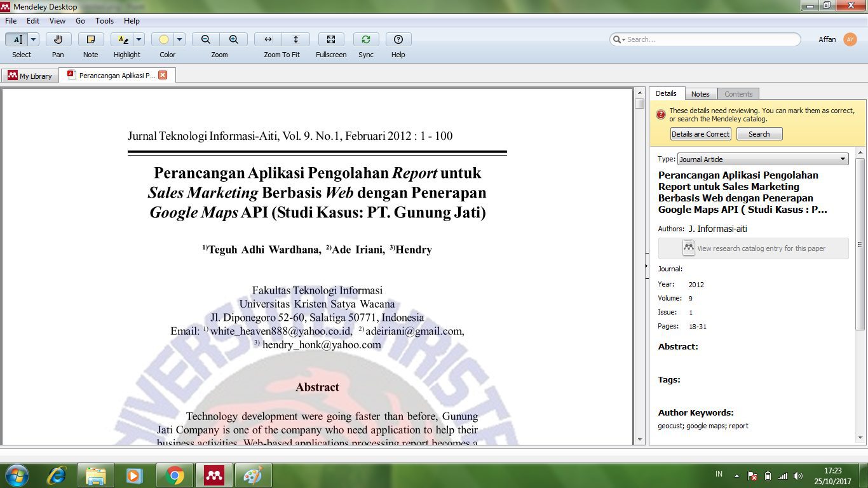View research catalog entry for this paper
This screenshot has height=488, width=868.
tap(753, 248)
